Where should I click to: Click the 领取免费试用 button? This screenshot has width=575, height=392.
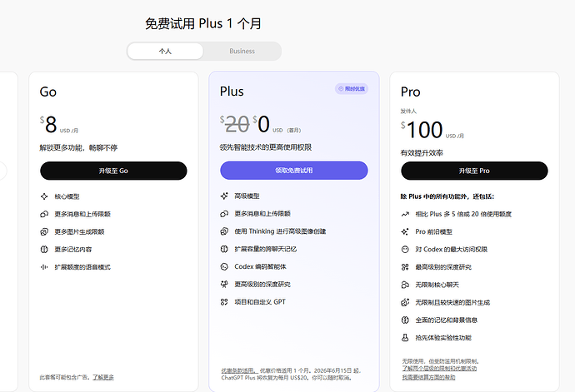294,171
